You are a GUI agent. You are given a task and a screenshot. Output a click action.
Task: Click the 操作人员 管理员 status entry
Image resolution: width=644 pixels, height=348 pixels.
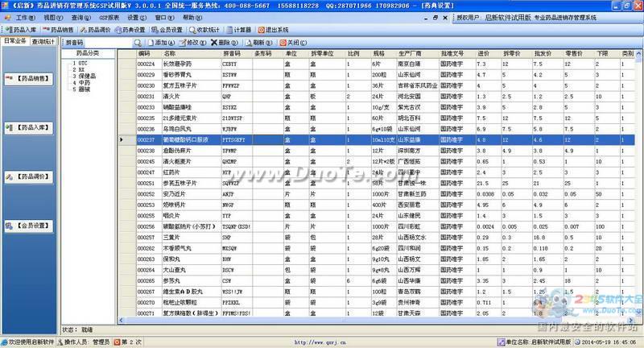point(84,342)
